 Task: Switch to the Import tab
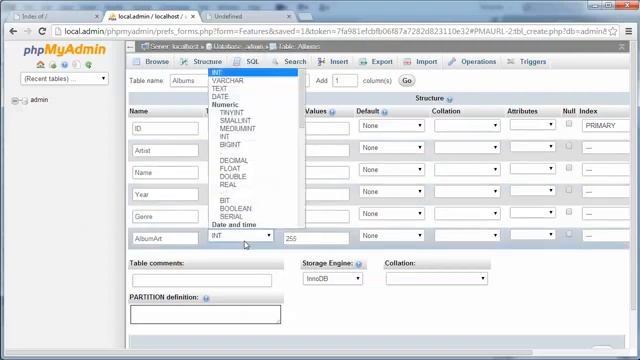pyautogui.click(x=420, y=62)
